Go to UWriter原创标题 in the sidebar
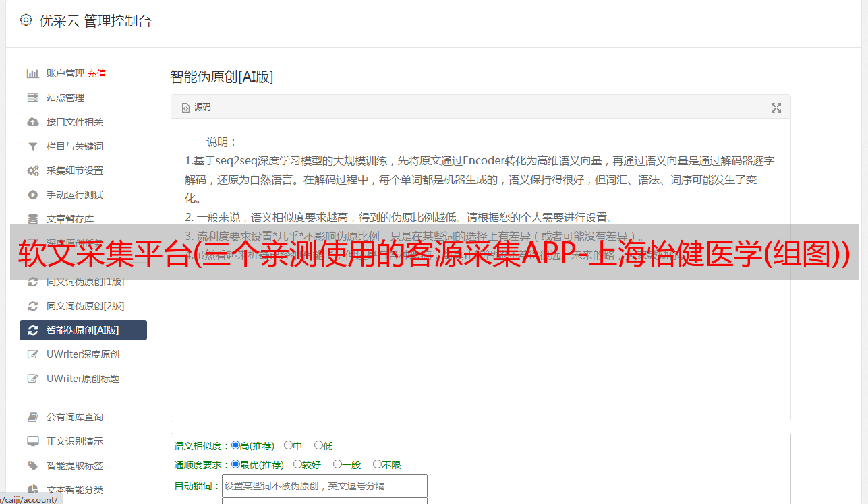This screenshot has height=504, width=868. tap(83, 379)
